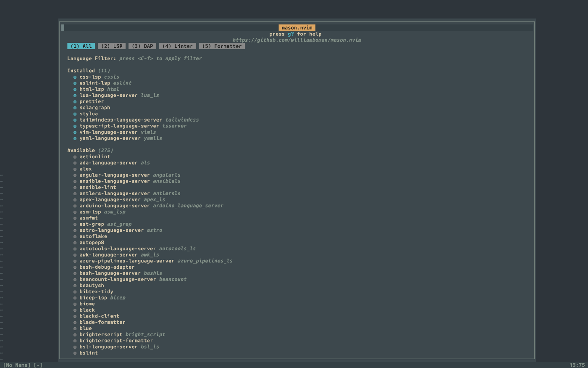Click the Installed (11) section header

[89, 71]
